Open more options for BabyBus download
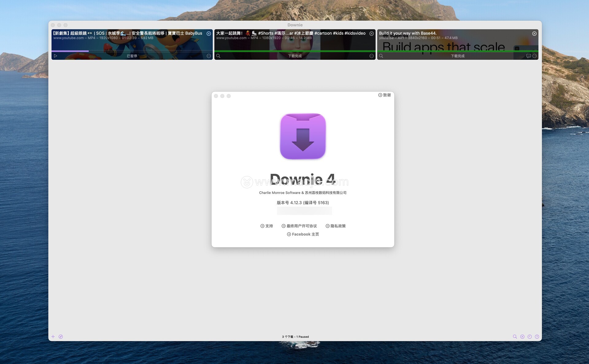 (209, 56)
